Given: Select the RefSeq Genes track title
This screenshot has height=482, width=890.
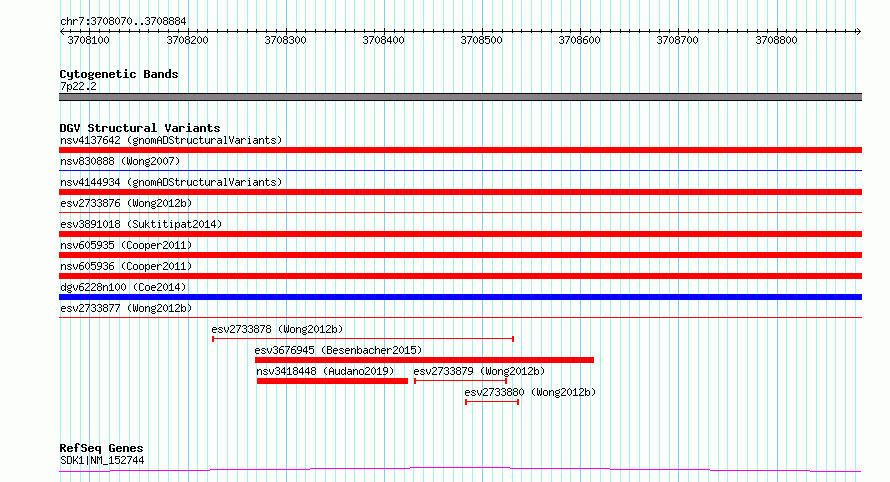Looking at the screenshot, I should coord(101,449).
